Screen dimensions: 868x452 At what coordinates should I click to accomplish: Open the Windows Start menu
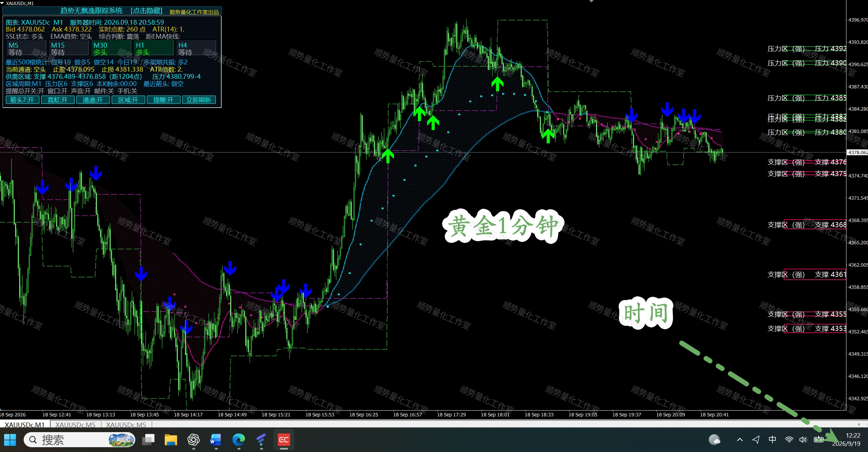click(10, 440)
